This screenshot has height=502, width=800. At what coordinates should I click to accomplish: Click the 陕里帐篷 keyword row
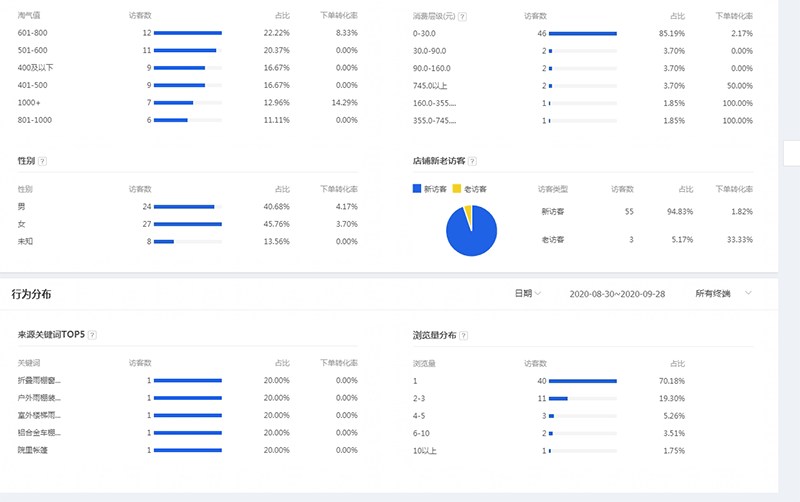tap(33, 450)
